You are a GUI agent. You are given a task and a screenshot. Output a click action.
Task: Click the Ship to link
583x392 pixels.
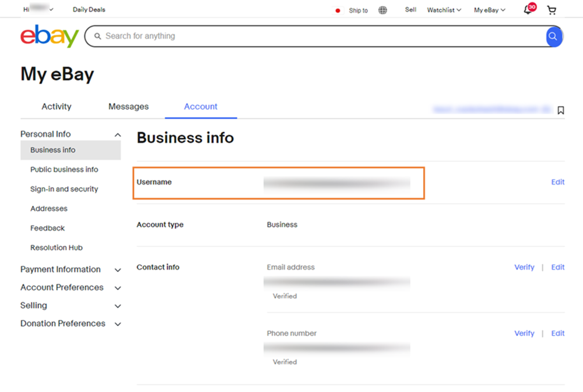click(359, 10)
